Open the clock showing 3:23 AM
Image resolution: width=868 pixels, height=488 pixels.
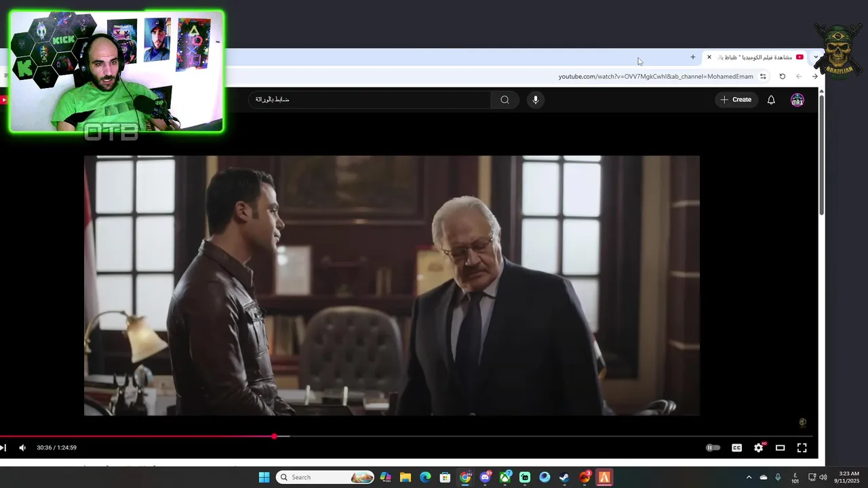[848, 477]
